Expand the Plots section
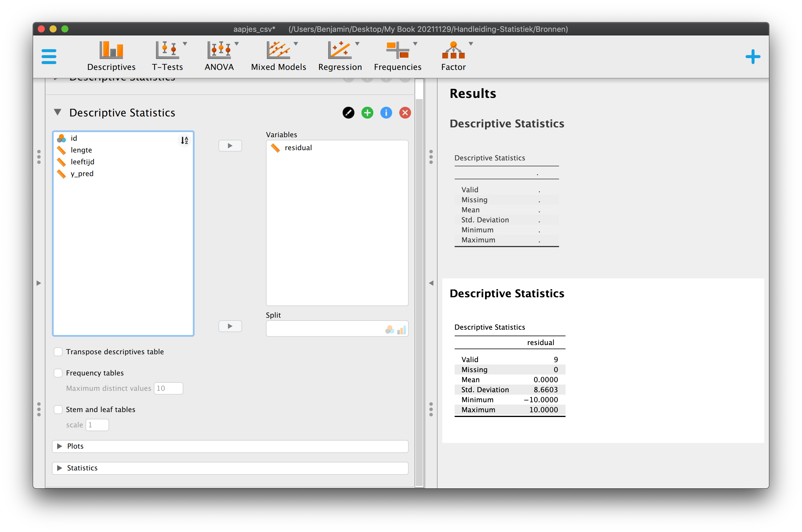 [230, 446]
